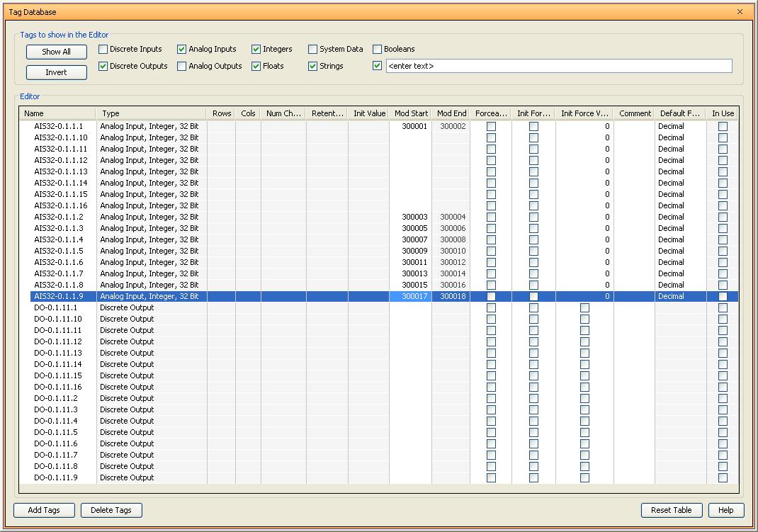Screen dimensions: 758x532
Task: Toggle the Strings filter checkbox
Action: (313, 67)
